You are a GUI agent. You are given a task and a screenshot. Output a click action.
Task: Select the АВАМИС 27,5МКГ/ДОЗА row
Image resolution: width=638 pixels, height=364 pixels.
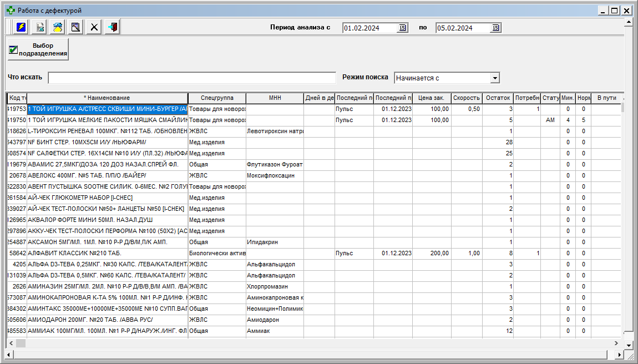click(314, 164)
